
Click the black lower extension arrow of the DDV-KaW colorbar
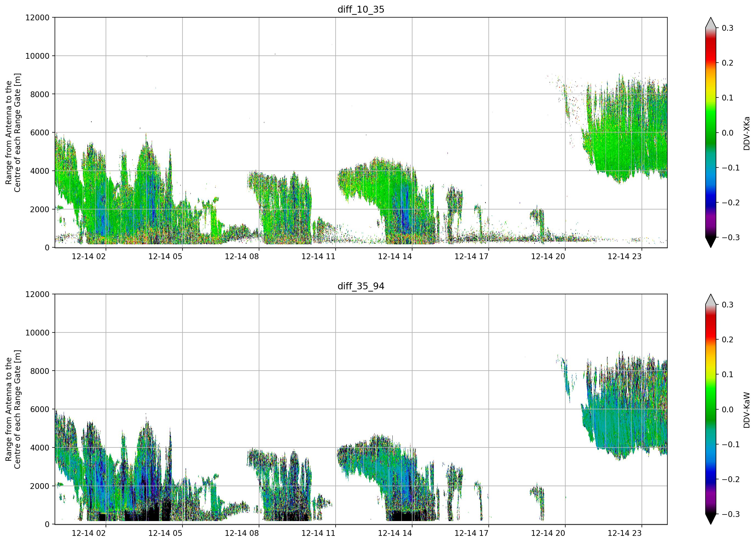[711, 518]
